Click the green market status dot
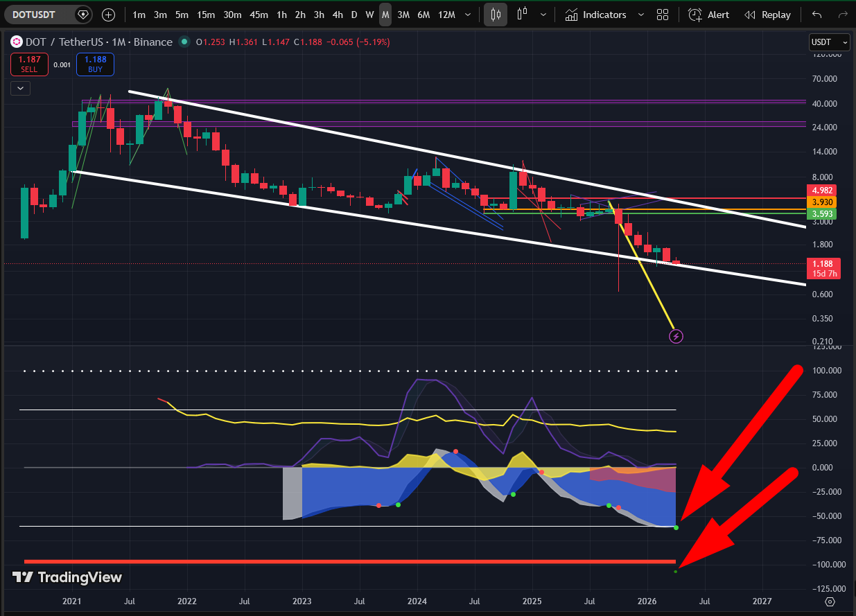 point(184,42)
